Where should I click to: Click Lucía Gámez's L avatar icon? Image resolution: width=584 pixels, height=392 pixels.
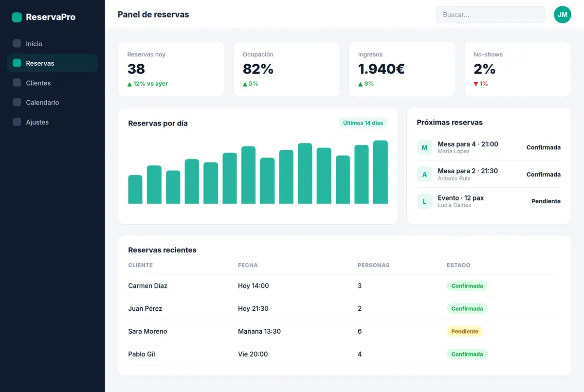coord(424,201)
